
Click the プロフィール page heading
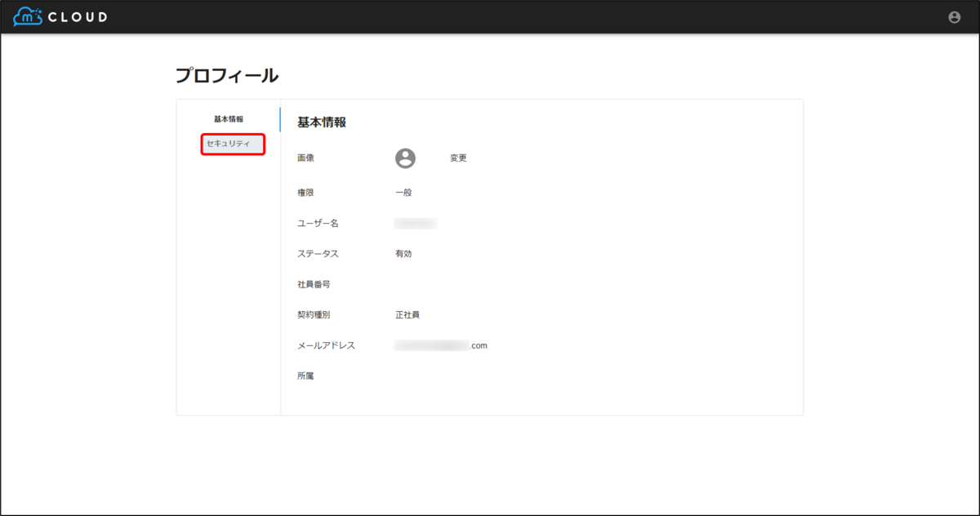pyautogui.click(x=230, y=74)
